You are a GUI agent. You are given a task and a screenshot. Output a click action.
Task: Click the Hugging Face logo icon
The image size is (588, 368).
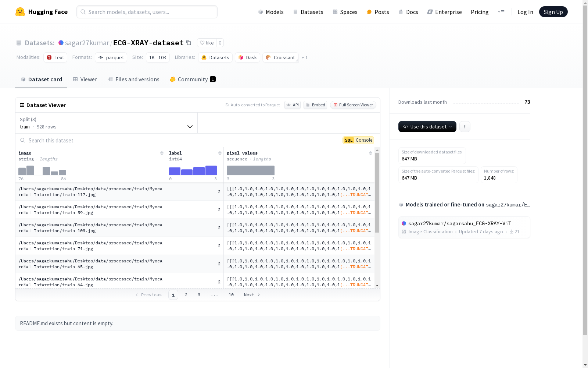[20, 12]
